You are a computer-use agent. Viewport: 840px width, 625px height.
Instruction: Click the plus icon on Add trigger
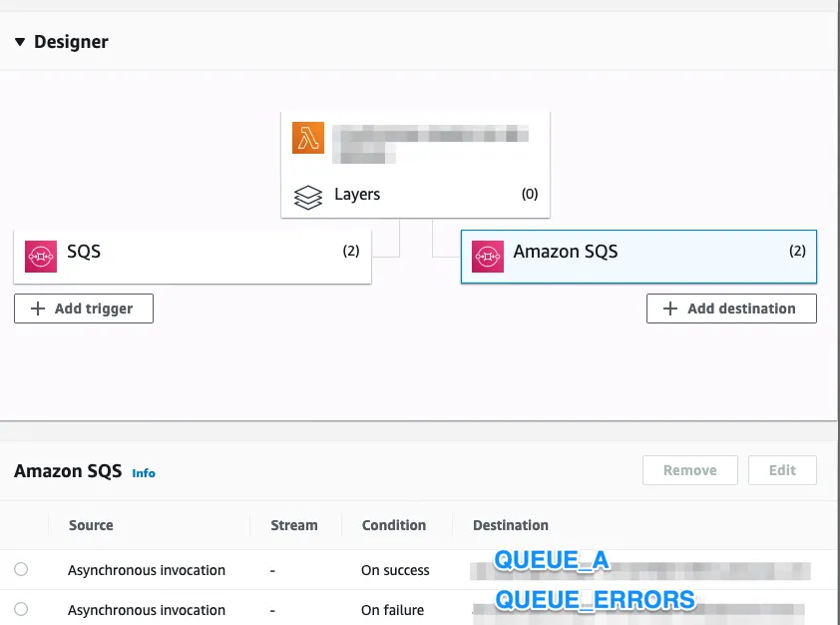(38, 309)
